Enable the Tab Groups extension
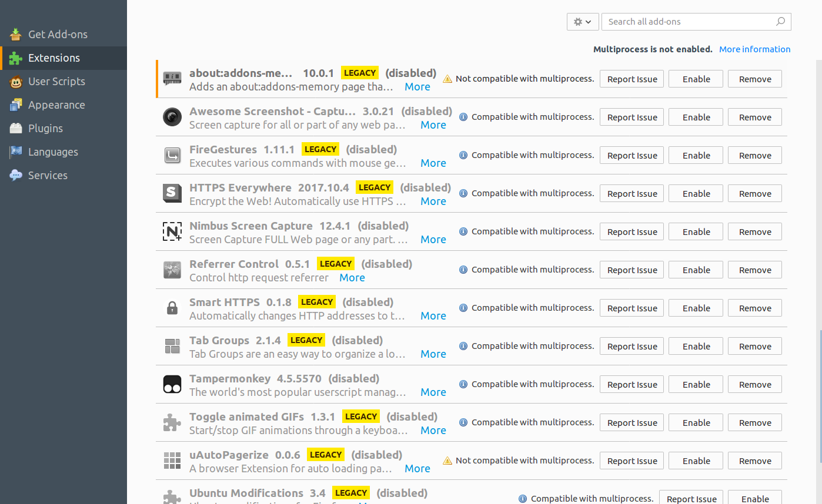The height and width of the screenshot is (504, 822). 696,346
